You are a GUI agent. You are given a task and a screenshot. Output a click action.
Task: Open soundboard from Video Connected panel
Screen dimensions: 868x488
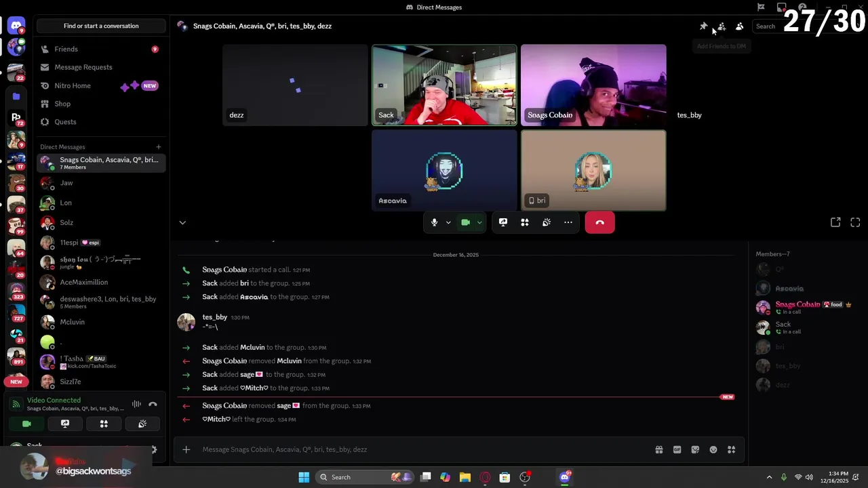coord(142,424)
